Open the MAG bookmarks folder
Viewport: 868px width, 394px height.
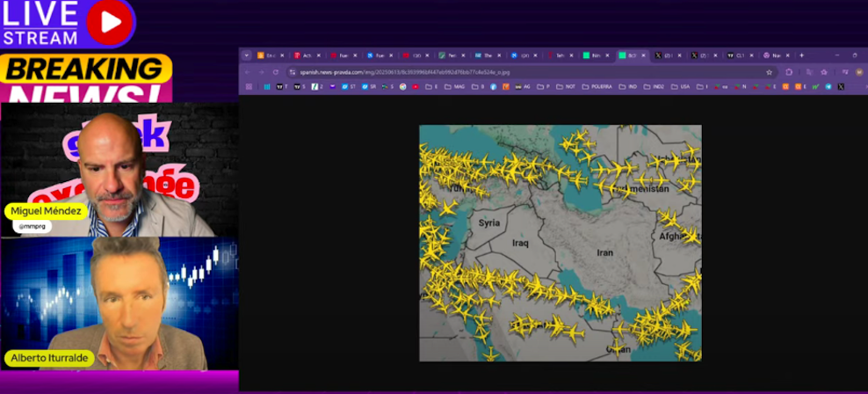pyautogui.click(x=455, y=87)
